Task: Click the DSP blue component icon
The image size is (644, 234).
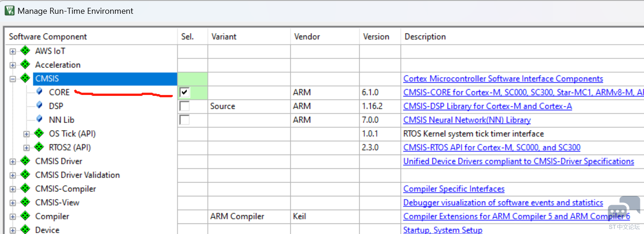Action: 40,106
